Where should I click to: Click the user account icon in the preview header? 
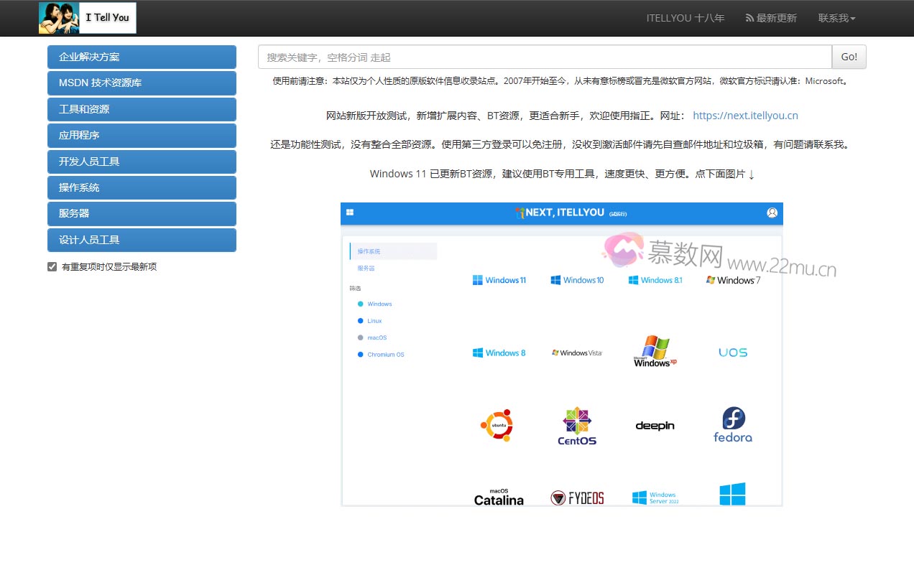point(772,213)
